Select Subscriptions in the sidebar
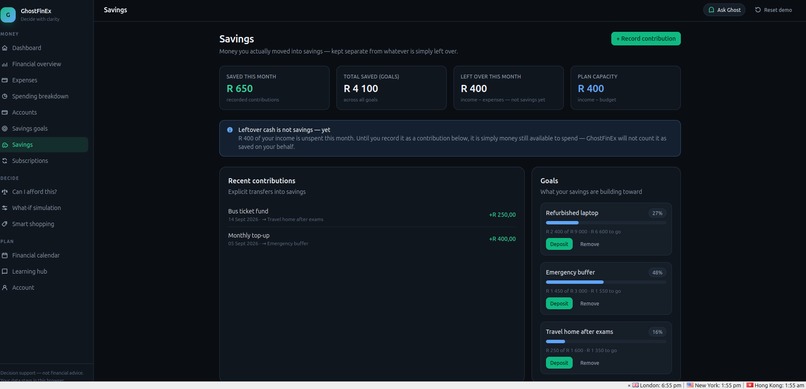Image resolution: width=806 pixels, height=389 pixels. tap(44, 161)
